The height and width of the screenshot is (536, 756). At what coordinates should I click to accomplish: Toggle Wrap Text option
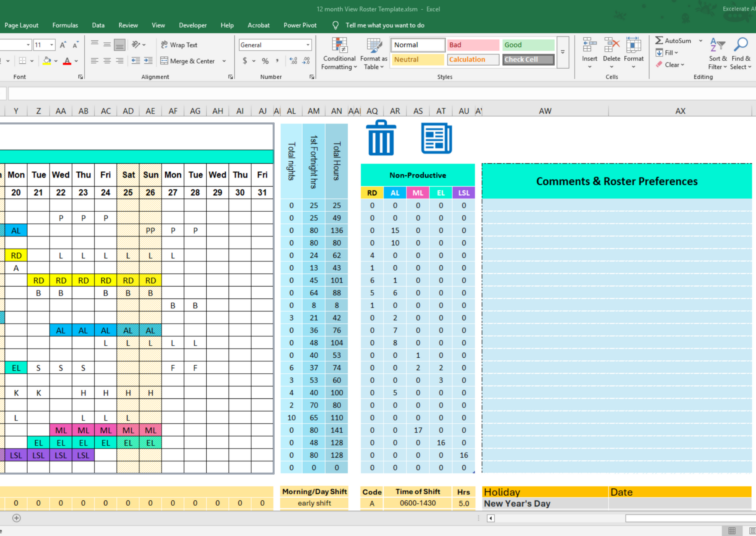[x=179, y=45]
